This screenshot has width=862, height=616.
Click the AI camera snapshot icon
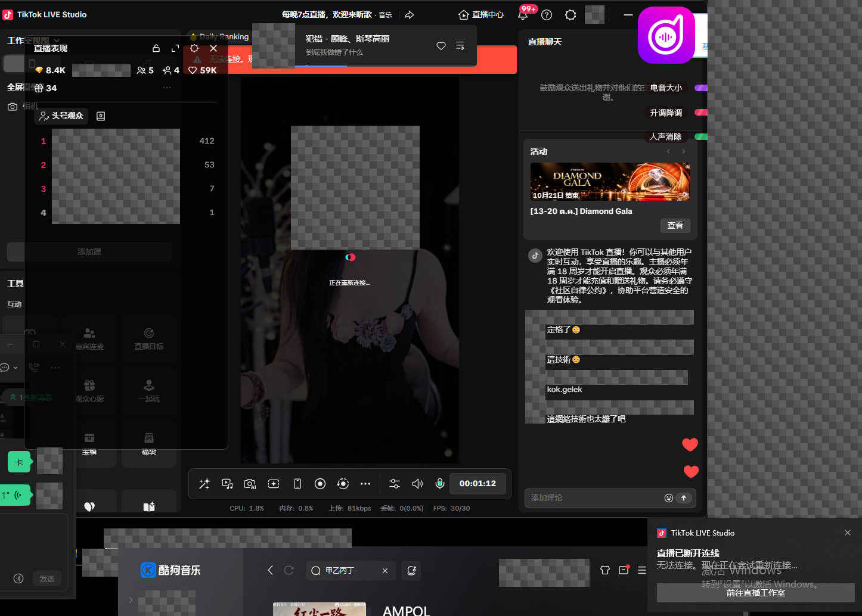[250, 484]
